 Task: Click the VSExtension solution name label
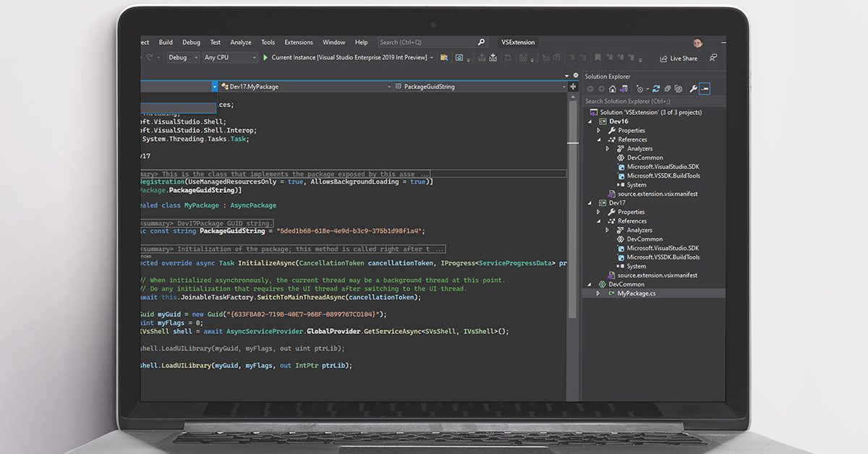[518, 43]
